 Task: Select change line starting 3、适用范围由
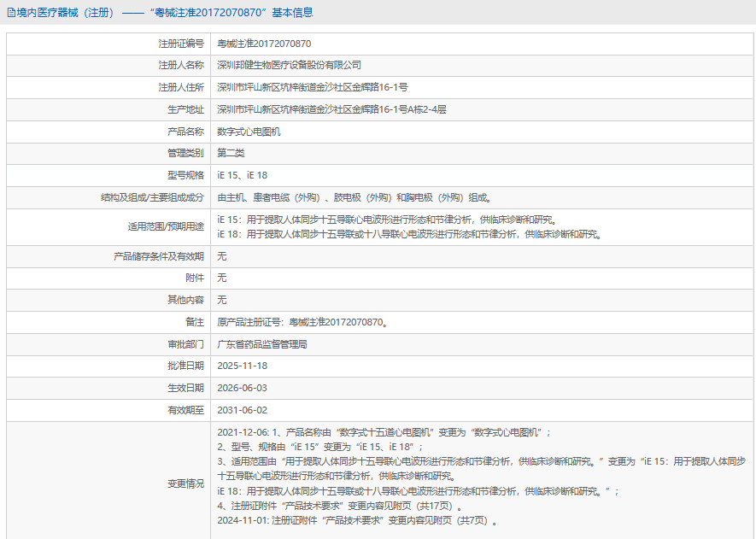coord(482,469)
